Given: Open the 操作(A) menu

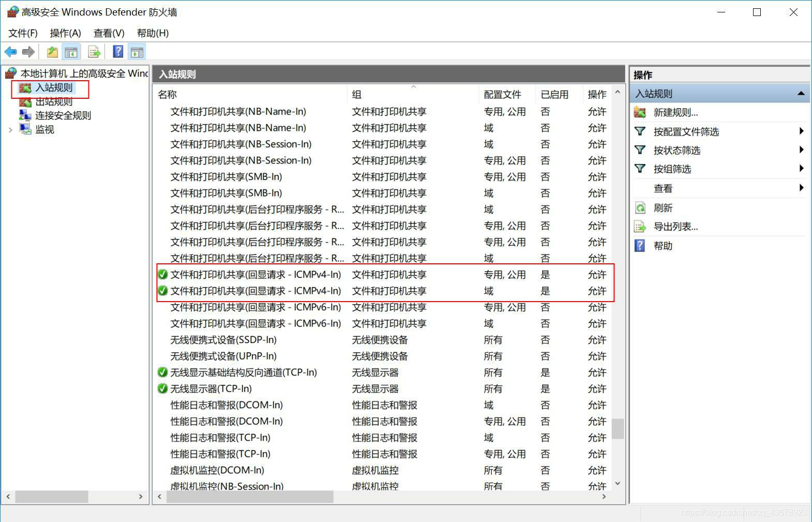Looking at the screenshot, I should point(65,33).
